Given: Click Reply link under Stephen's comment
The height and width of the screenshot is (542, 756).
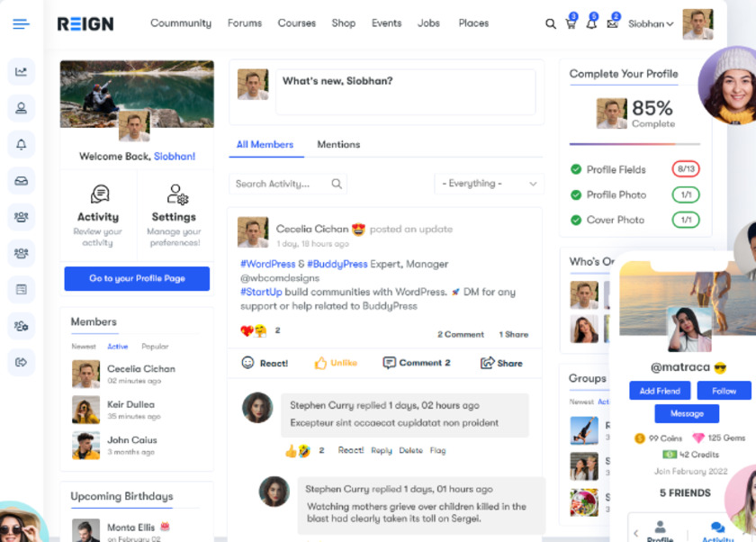Looking at the screenshot, I should pyautogui.click(x=382, y=450).
